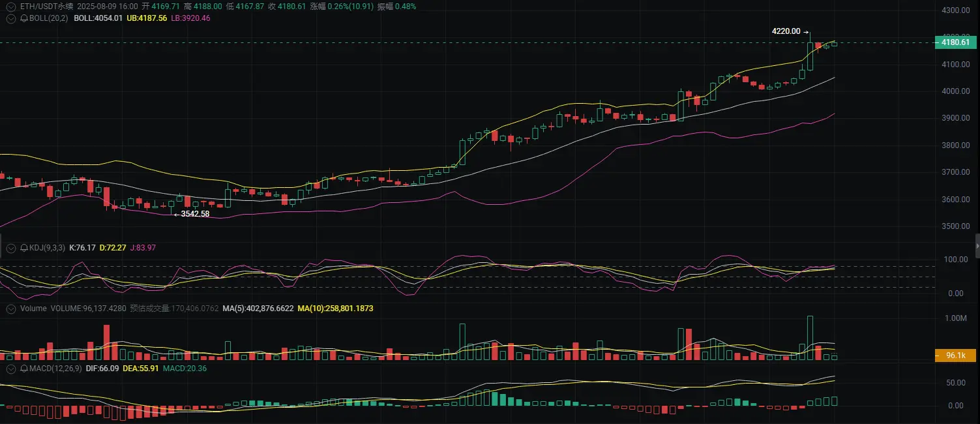Set alert with BOLL bell icon
The width and height of the screenshot is (980, 424).
(24, 18)
